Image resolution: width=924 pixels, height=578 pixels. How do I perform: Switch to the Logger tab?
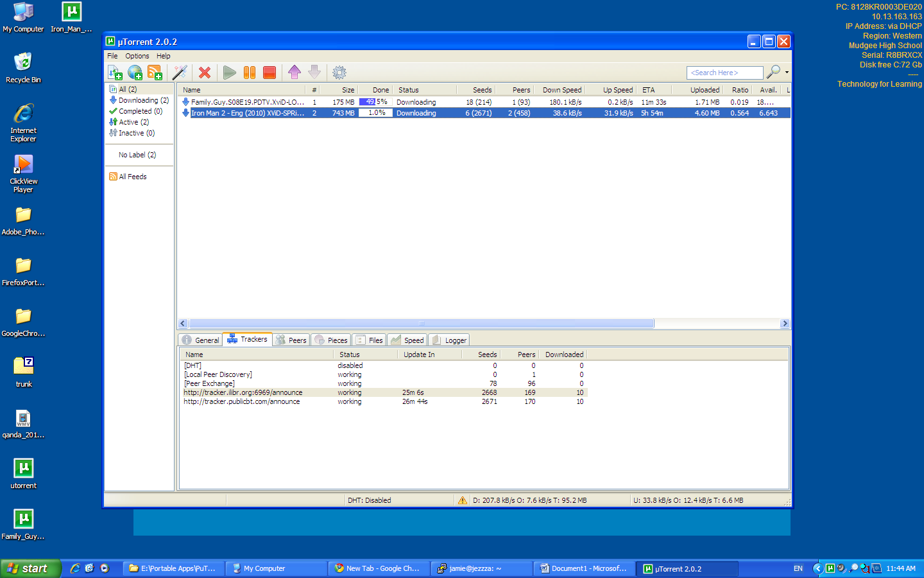coord(449,340)
